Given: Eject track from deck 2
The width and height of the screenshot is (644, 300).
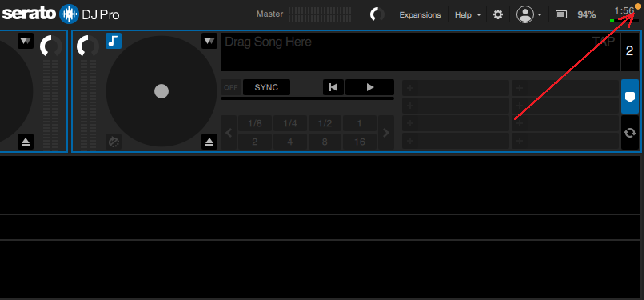Looking at the screenshot, I should (x=209, y=142).
